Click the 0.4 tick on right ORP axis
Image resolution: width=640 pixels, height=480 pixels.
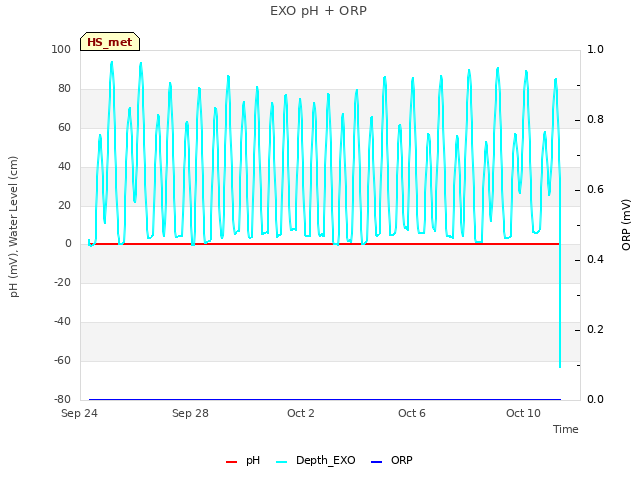tap(595, 260)
